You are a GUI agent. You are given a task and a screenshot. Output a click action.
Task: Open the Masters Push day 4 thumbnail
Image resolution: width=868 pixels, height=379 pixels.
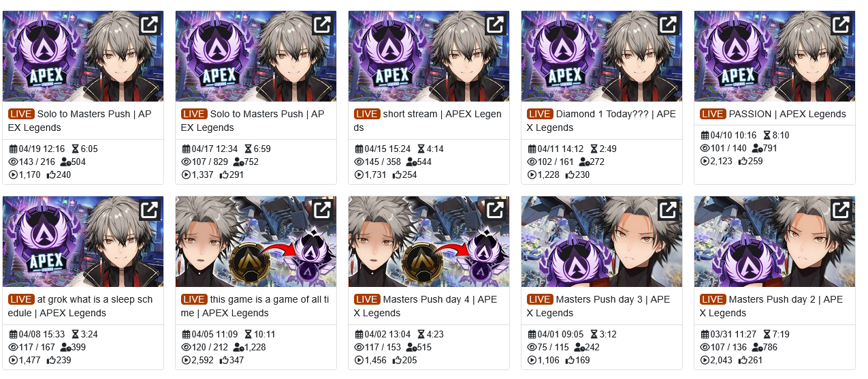point(429,241)
